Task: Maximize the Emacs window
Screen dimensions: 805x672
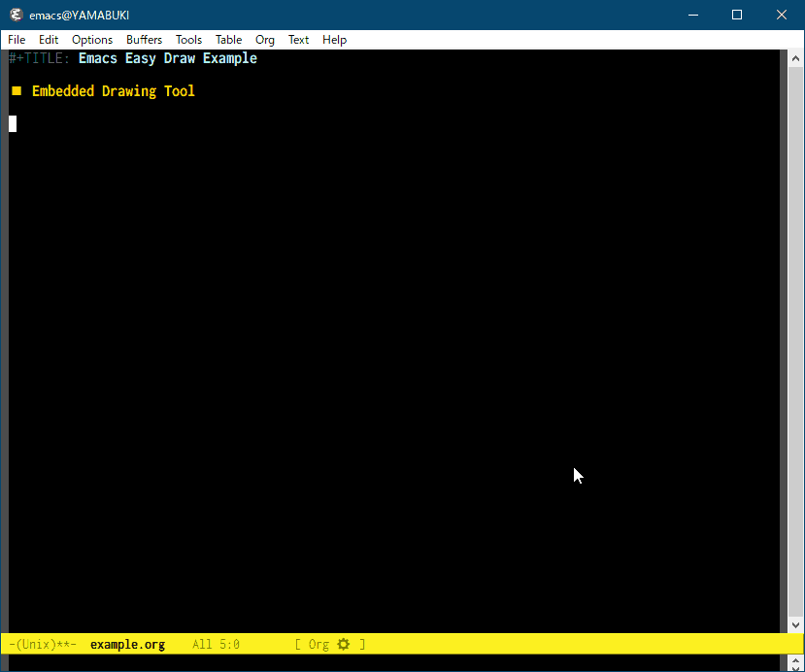Action: tap(737, 15)
